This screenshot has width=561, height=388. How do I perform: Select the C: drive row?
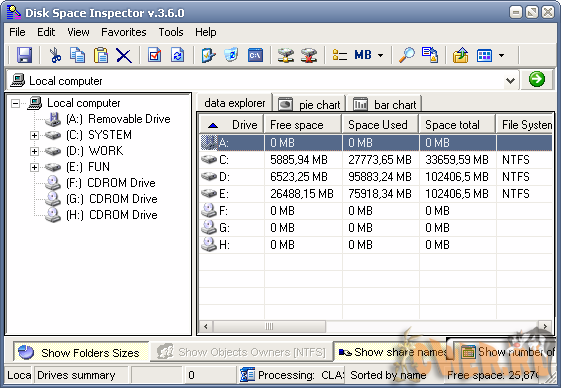tap(376, 160)
